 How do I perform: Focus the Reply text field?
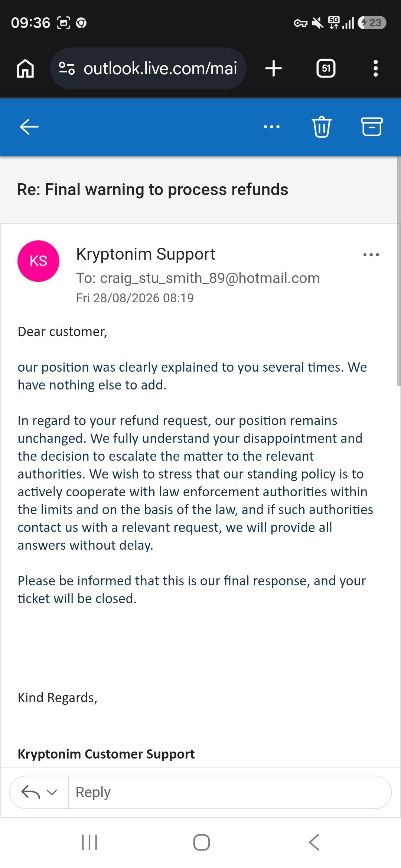(x=230, y=792)
